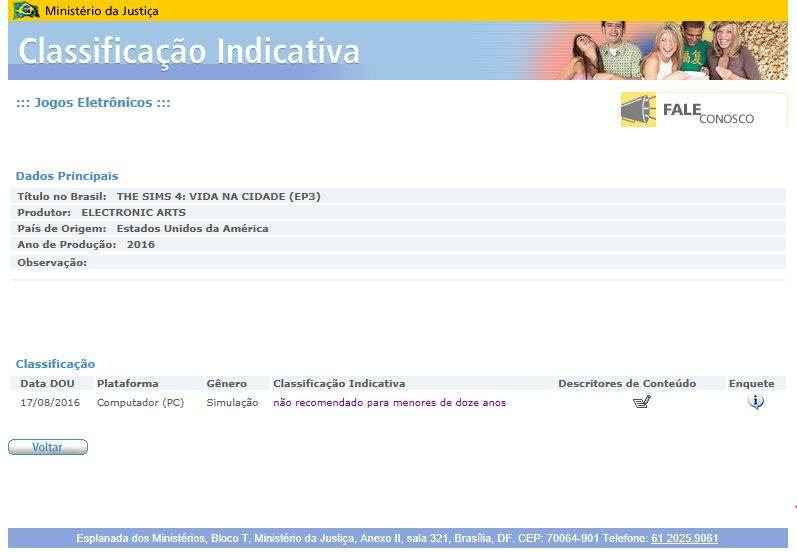Image resolution: width=797 pixels, height=552 pixels.
Task: Click the Fale Conosco text
Action: coord(708,113)
